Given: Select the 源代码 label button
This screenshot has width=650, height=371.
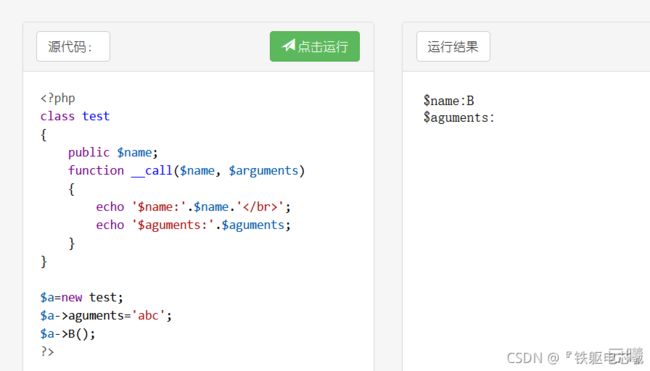Looking at the screenshot, I should (x=73, y=46).
